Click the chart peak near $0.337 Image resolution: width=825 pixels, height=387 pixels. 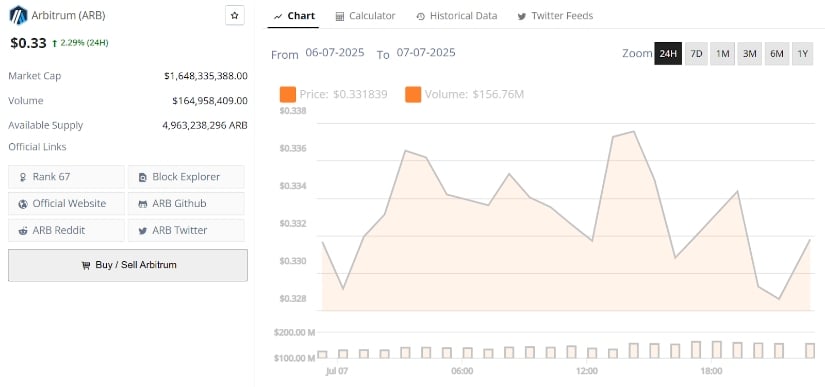(x=633, y=131)
